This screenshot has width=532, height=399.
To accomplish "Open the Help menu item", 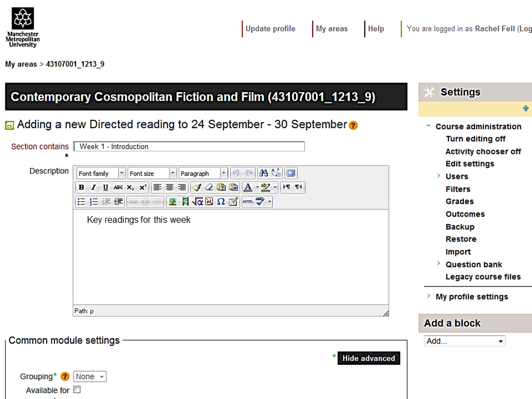I will [376, 29].
